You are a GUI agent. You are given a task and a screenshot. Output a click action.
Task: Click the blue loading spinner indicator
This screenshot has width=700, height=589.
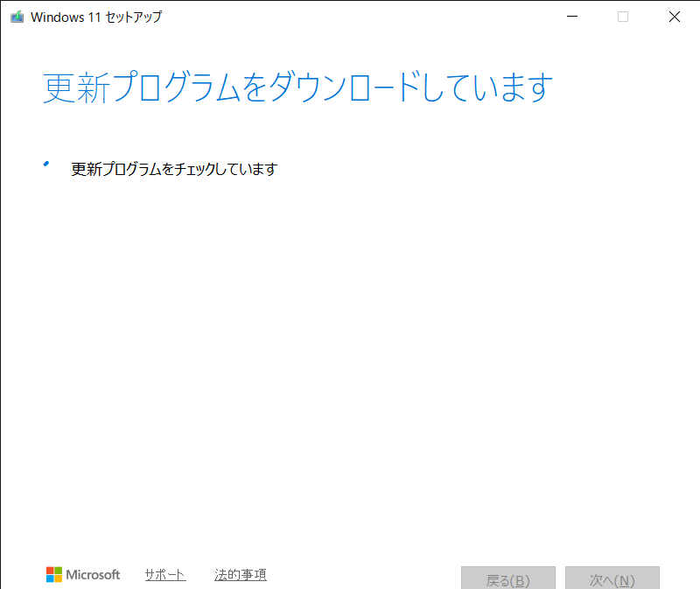pos(46,164)
